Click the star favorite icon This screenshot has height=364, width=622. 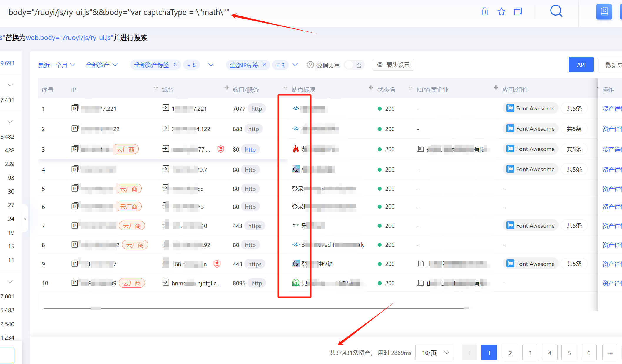pyautogui.click(x=501, y=12)
